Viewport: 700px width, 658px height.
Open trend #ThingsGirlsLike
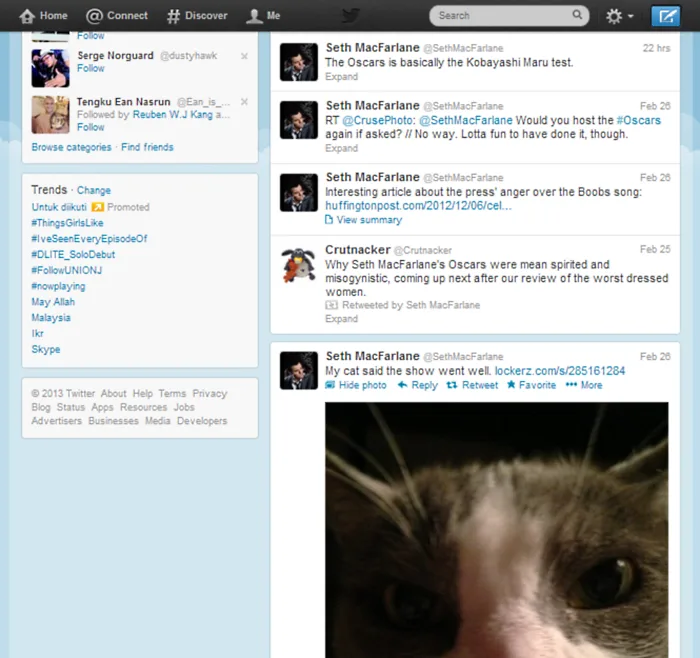[67, 223]
